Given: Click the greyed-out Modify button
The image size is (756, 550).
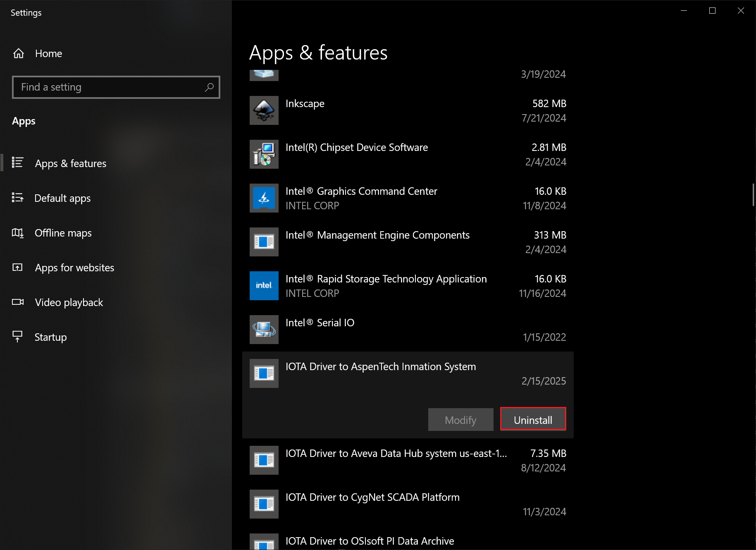Looking at the screenshot, I should [460, 419].
